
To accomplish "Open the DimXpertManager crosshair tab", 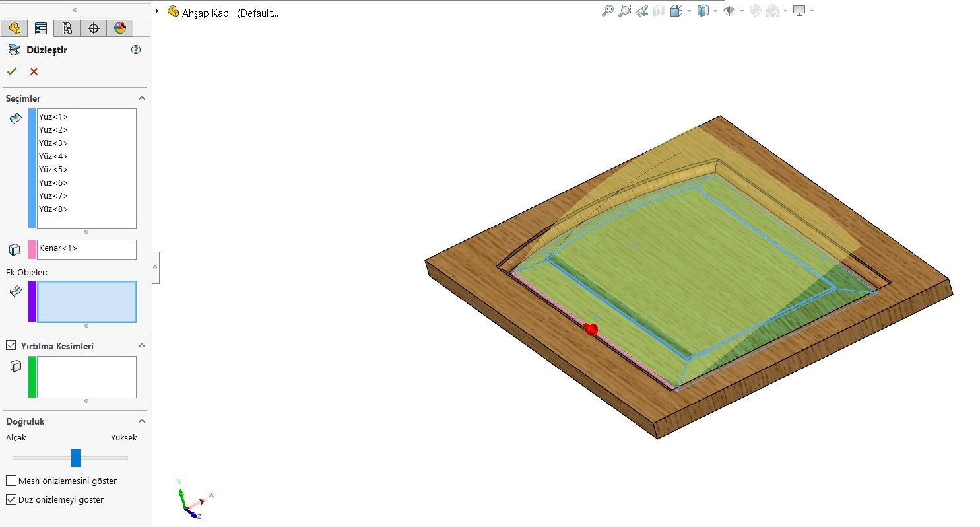I will pos(93,28).
